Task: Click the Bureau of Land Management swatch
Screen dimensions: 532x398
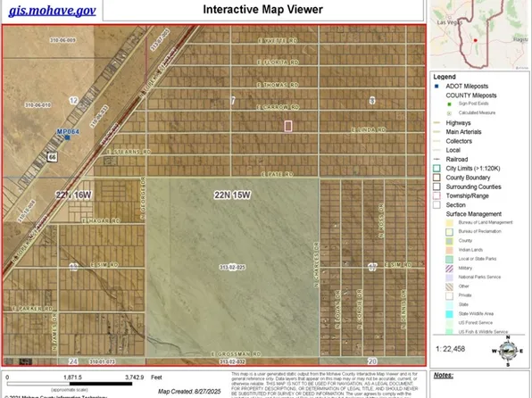Action: tap(449, 223)
